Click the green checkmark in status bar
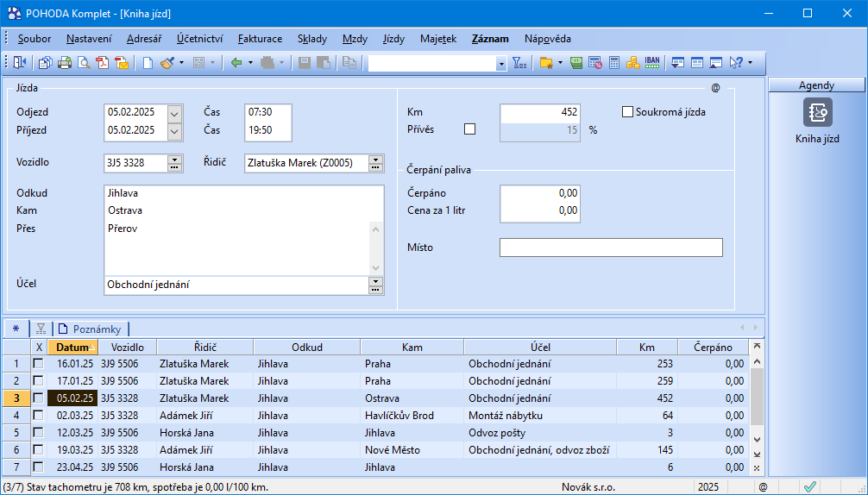868x495 pixels. point(810,486)
